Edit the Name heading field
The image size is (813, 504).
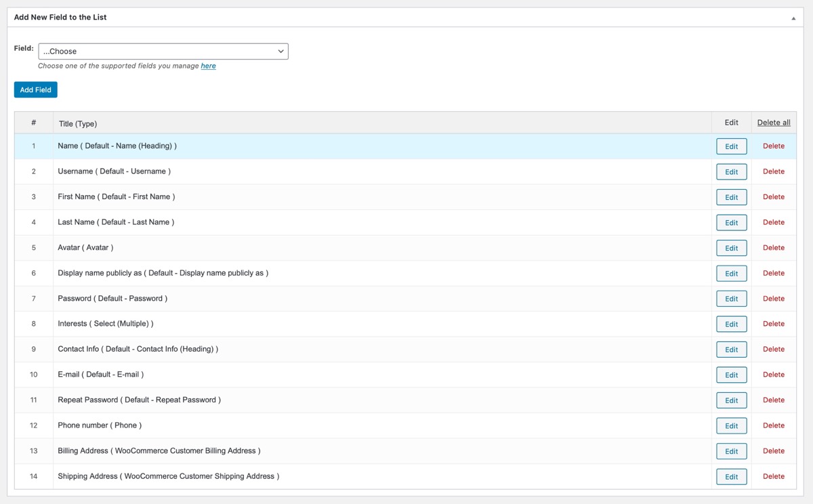point(732,146)
